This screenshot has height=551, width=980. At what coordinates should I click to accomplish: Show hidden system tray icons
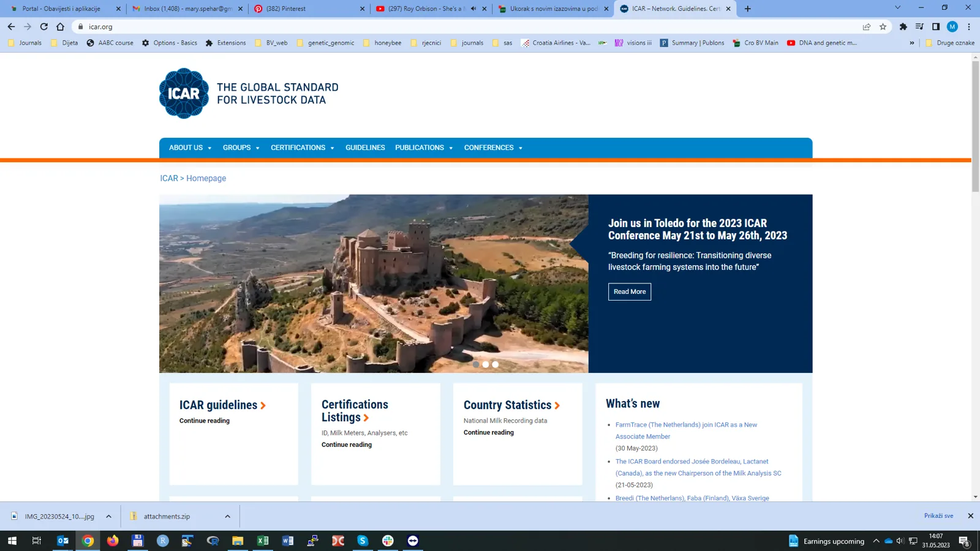pos(876,541)
